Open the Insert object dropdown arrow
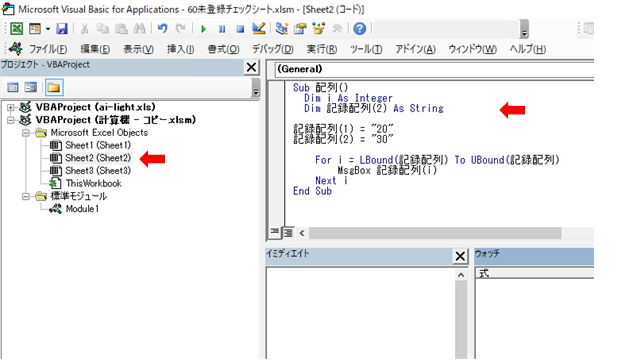The height and width of the screenshot is (360, 640). (48, 29)
